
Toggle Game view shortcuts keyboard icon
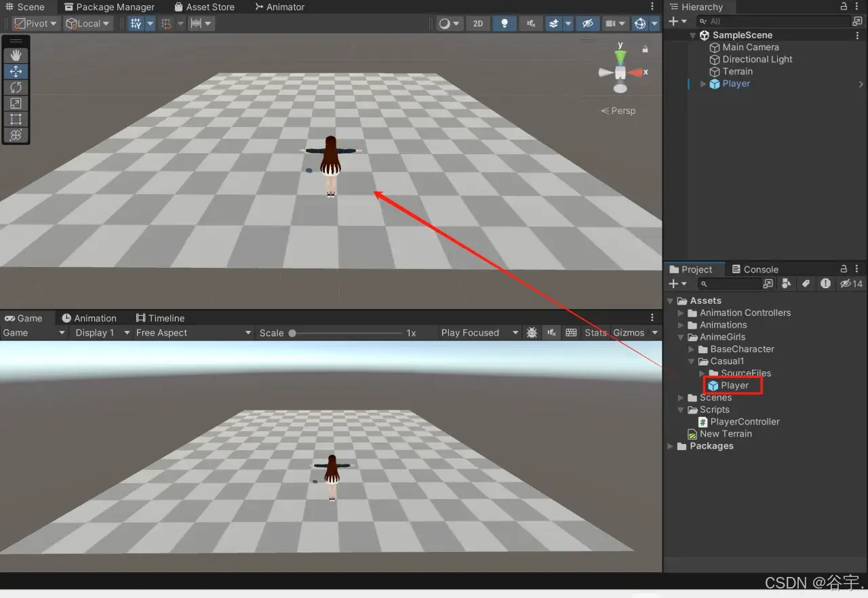(571, 333)
